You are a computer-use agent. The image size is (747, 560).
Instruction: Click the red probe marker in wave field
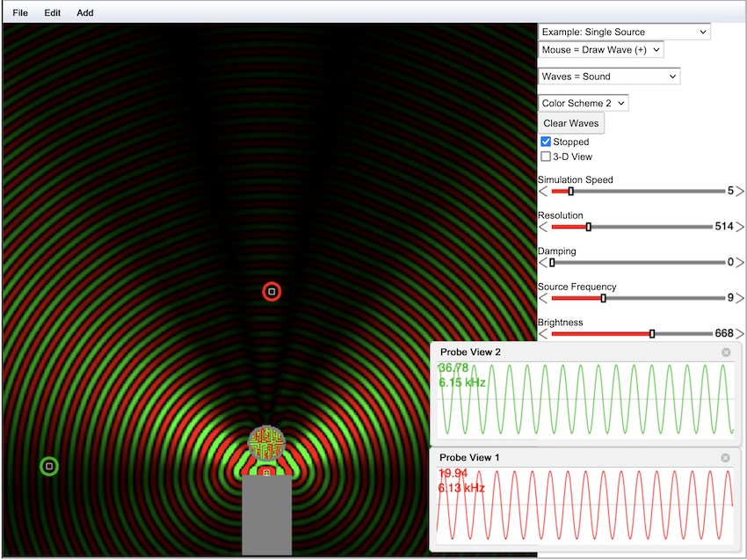point(272,291)
